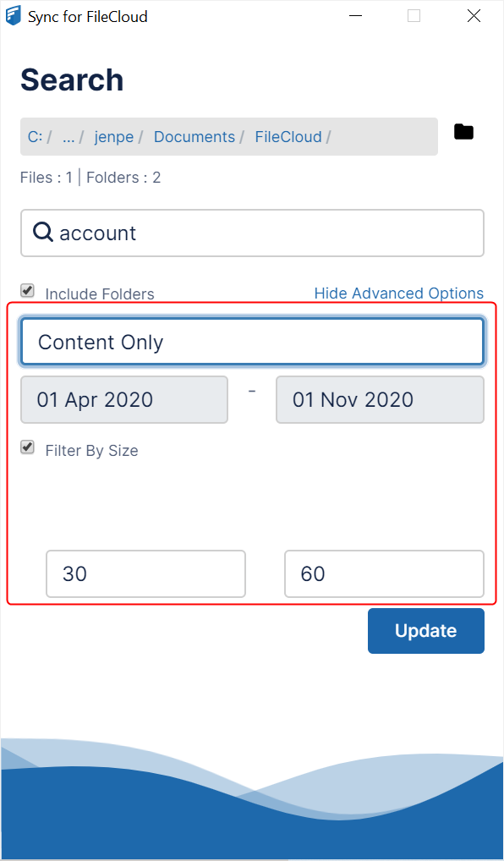Open the Content Only search type dropdown
This screenshot has width=504, height=861.
click(251, 342)
